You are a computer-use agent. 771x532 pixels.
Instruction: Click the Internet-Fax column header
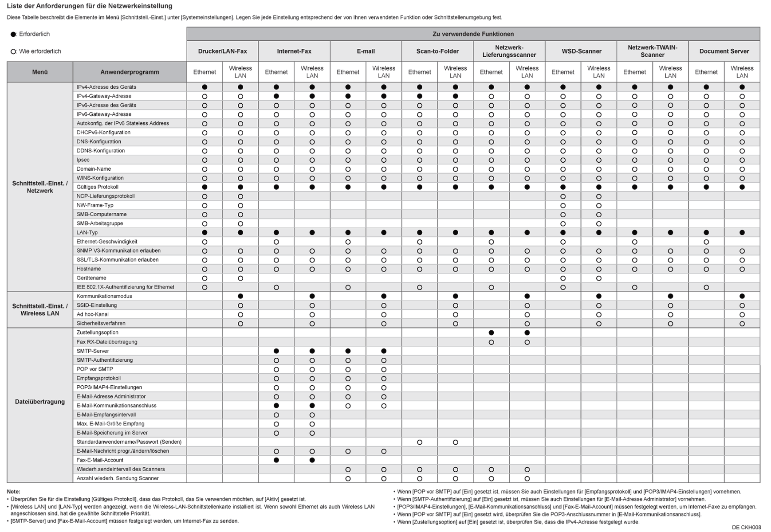tap(294, 51)
